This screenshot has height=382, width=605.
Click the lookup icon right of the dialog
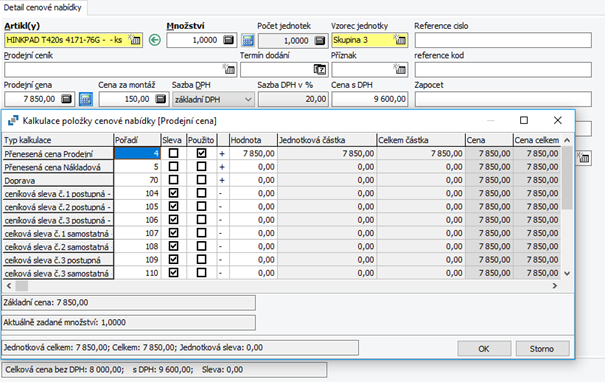[583, 158]
